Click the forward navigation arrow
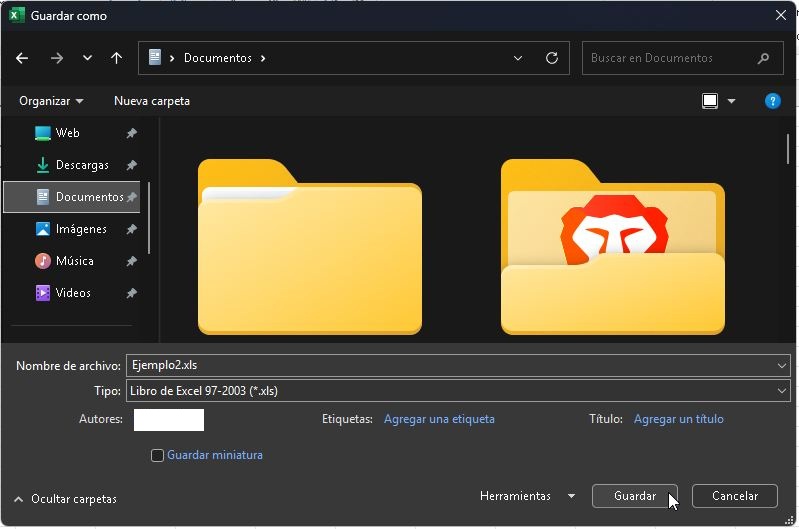The width and height of the screenshot is (799, 529). pyautogui.click(x=56, y=58)
